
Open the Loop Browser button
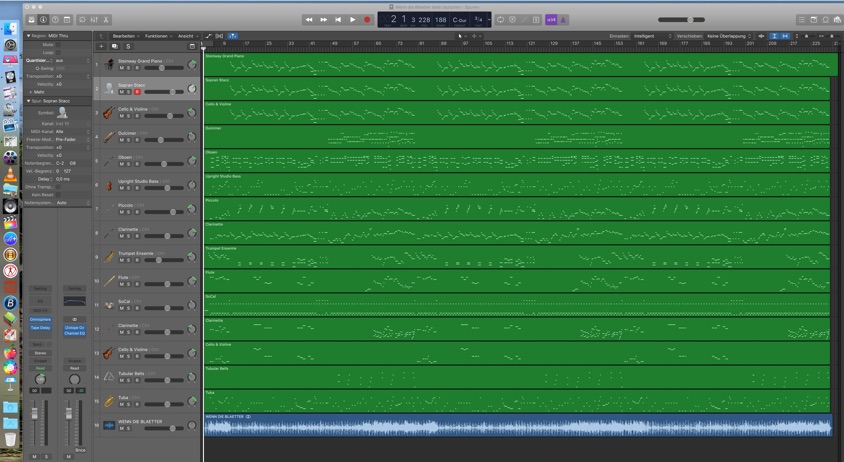tap(826, 19)
